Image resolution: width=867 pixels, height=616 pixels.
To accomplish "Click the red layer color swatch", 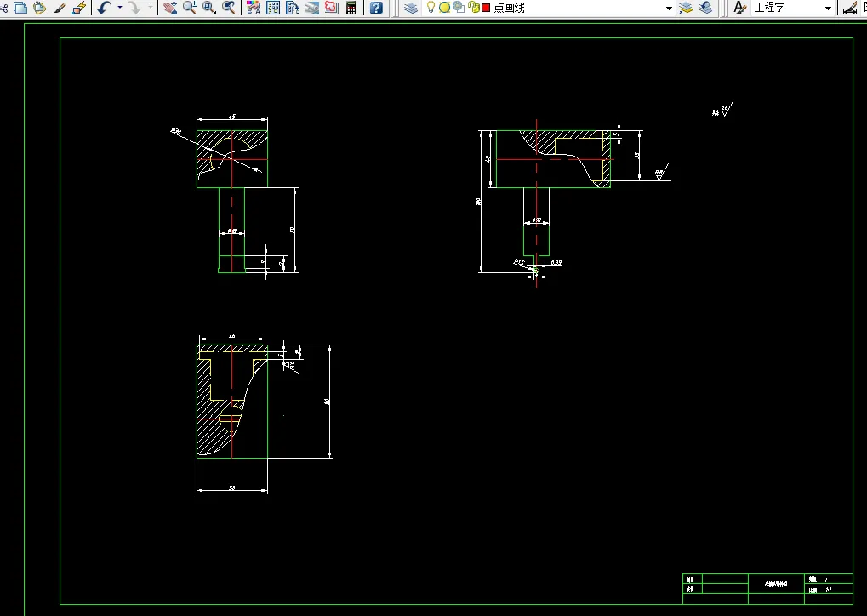I will 486,8.
